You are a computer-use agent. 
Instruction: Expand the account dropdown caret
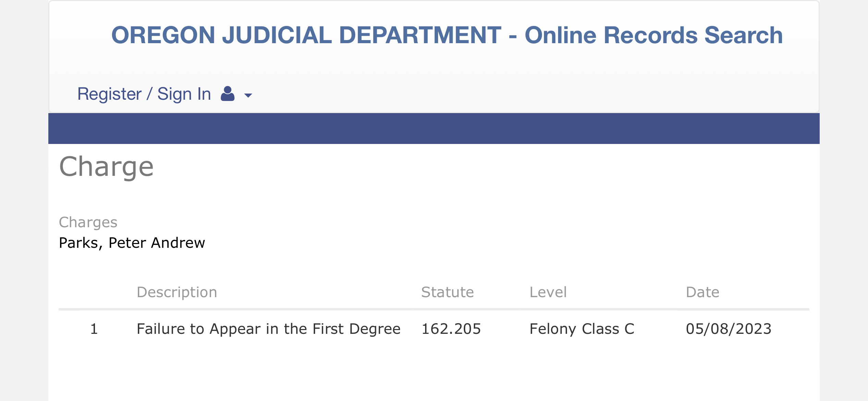(248, 95)
